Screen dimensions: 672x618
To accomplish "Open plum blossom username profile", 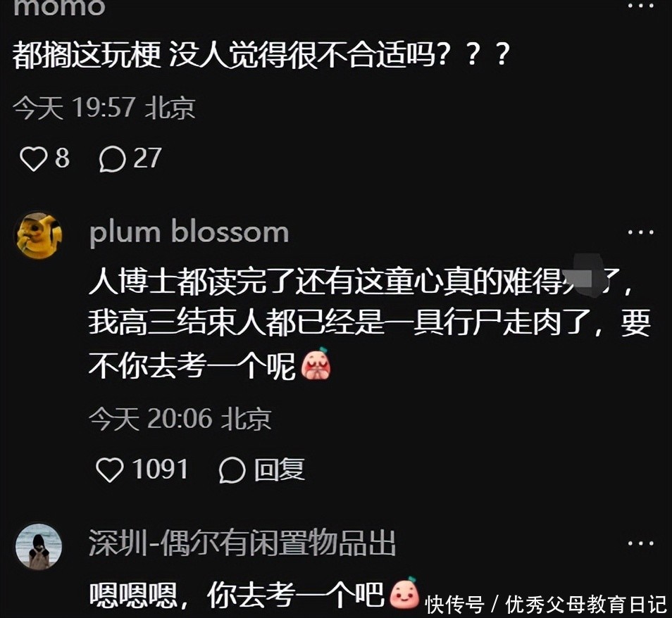I will pyautogui.click(x=189, y=232).
